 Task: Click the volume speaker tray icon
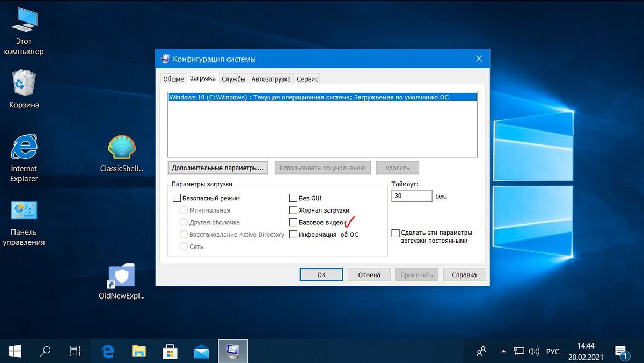click(x=533, y=351)
